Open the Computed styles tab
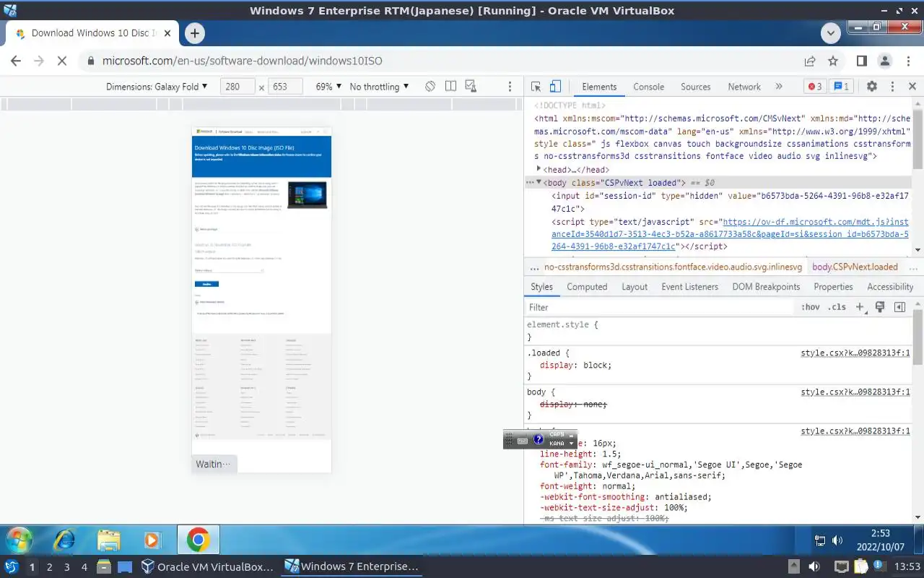The height and width of the screenshot is (578, 924). [587, 287]
